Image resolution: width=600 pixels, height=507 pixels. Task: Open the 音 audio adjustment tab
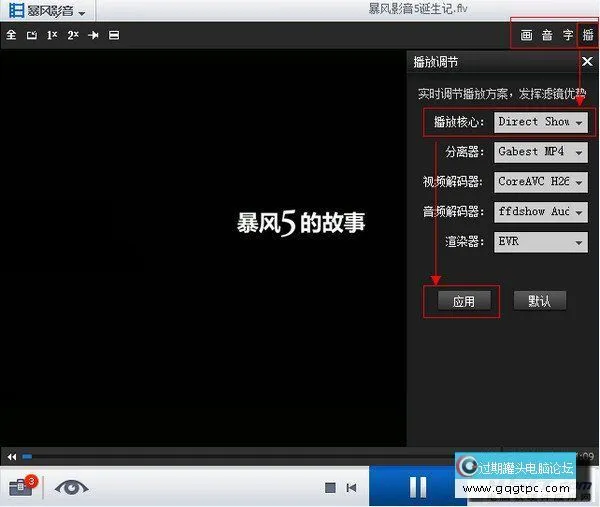547,35
